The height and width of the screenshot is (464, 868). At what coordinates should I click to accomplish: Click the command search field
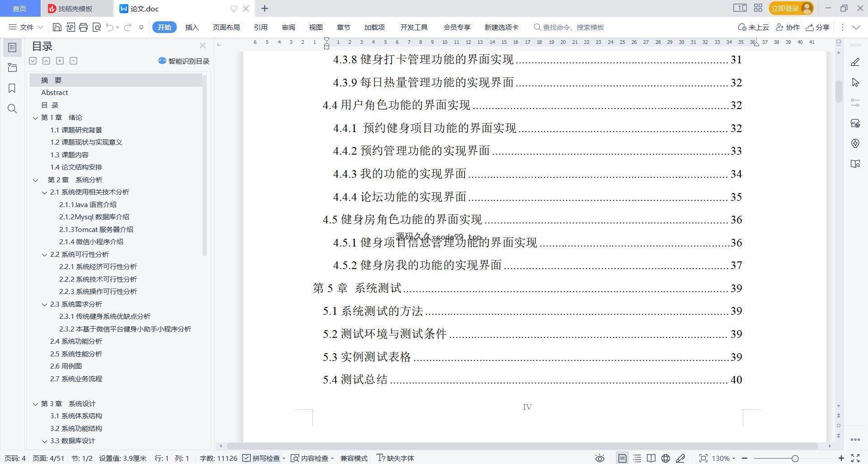[x=570, y=27]
